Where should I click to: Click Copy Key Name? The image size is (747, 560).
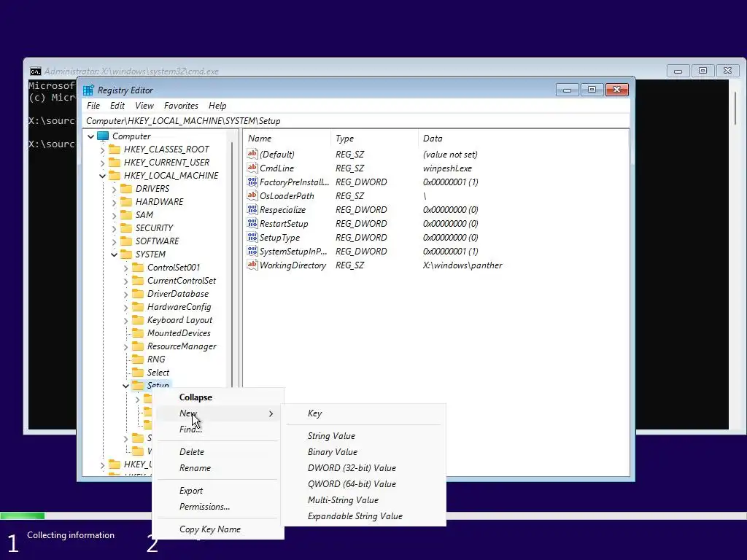pyautogui.click(x=217, y=529)
